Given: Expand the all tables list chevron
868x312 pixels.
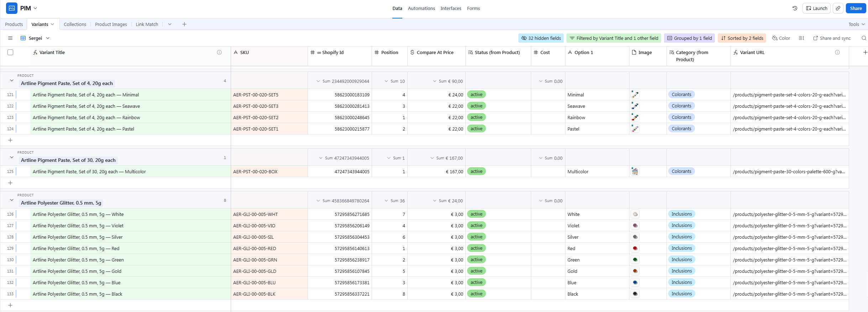Looking at the screenshot, I should pyautogui.click(x=170, y=24).
